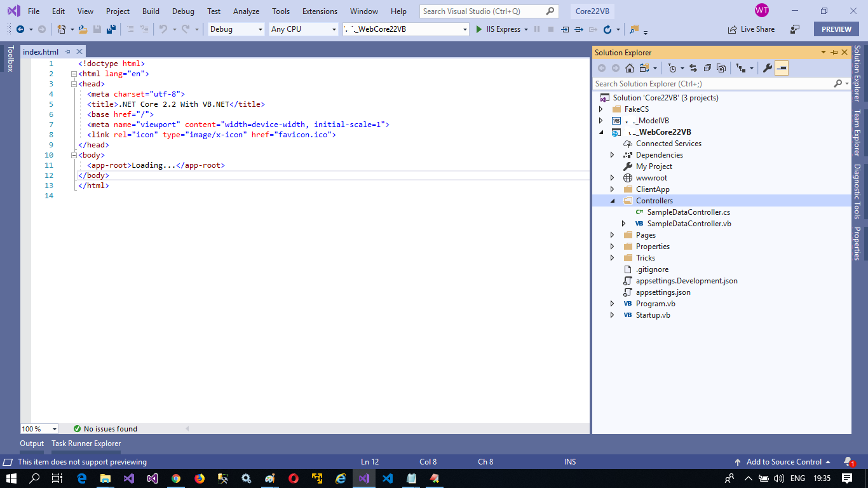Toggle Auto Hide pin on Solution Explorer
Viewport: 868px width, 488px height.
point(835,52)
